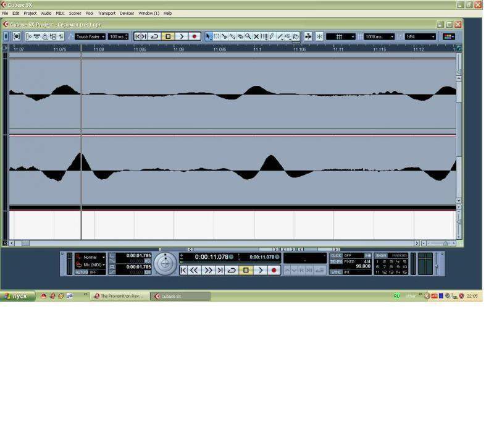Open the Touch Fader automation mode dropdown
The image size is (494, 448).
click(x=90, y=36)
